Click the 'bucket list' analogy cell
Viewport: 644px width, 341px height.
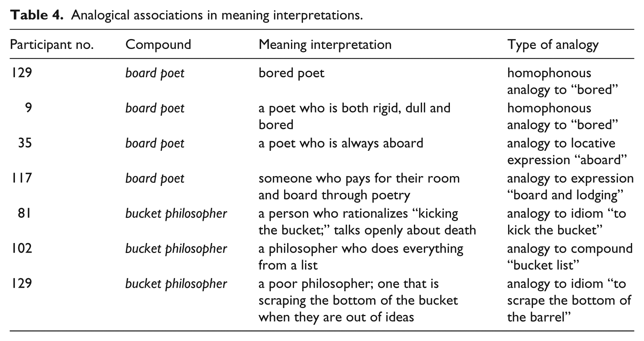click(570, 257)
